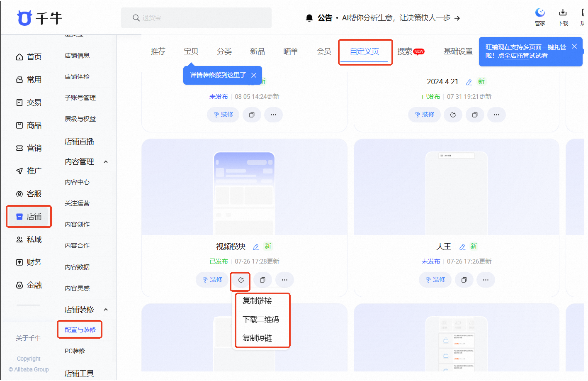The height and width of the screenshot is (381, 588).
Task: Copy the page updated 08-05 14:24
Action: [252, 115]
